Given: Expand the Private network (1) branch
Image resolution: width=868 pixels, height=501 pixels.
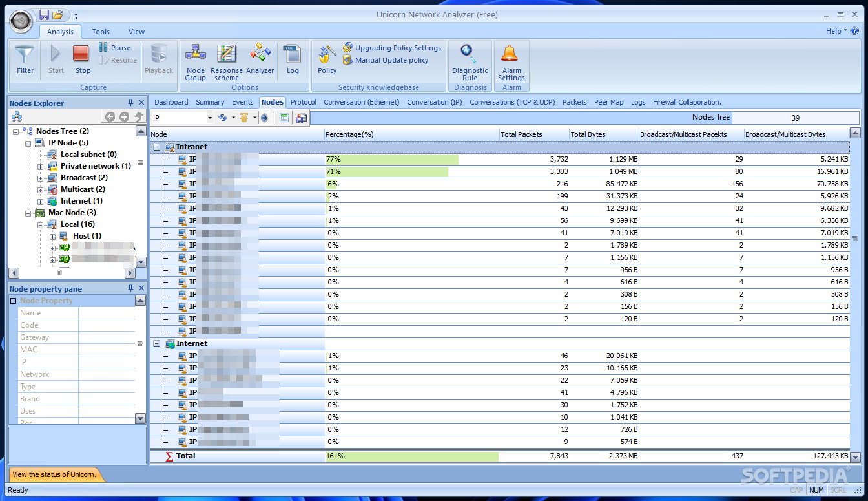Looking at the screenshot, I should (x=41, y=166).
